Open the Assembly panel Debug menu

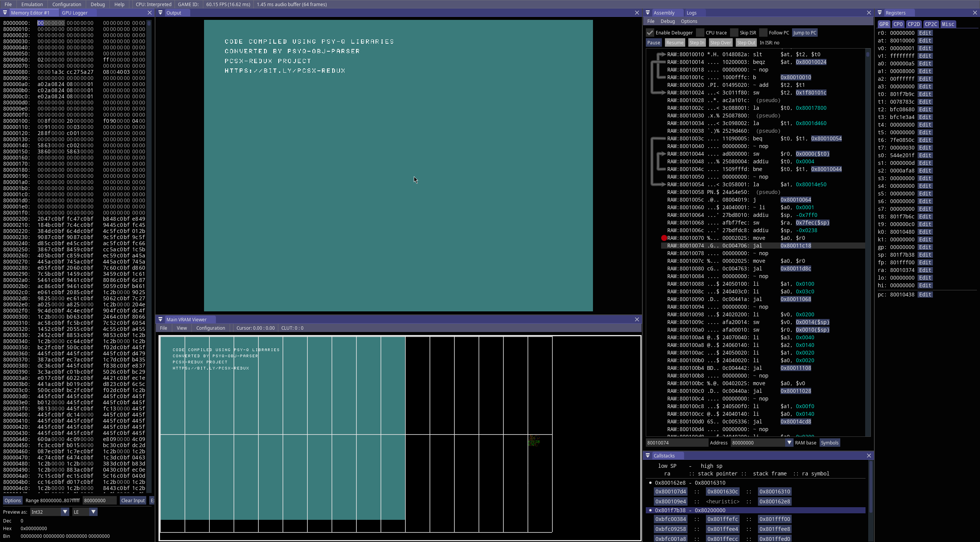(668, 21)
